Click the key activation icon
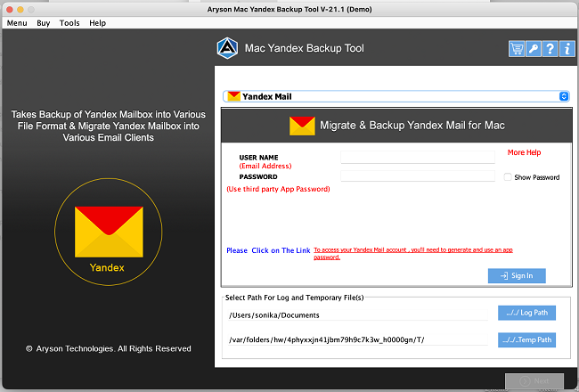Screen dimensions: 579x392 tap(534, 48)
